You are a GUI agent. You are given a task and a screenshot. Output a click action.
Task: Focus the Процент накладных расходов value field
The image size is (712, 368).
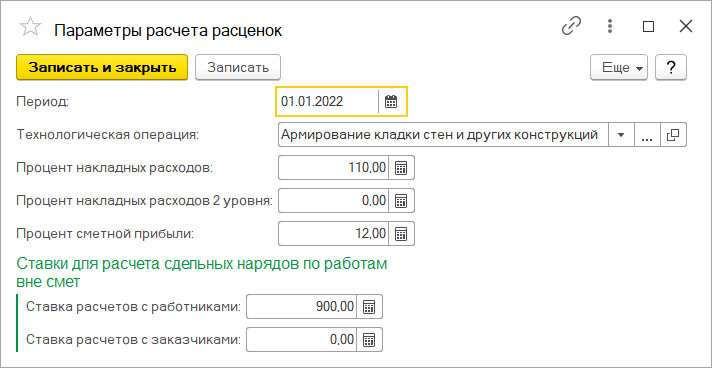pyautogui.click(x=334, y=168)
